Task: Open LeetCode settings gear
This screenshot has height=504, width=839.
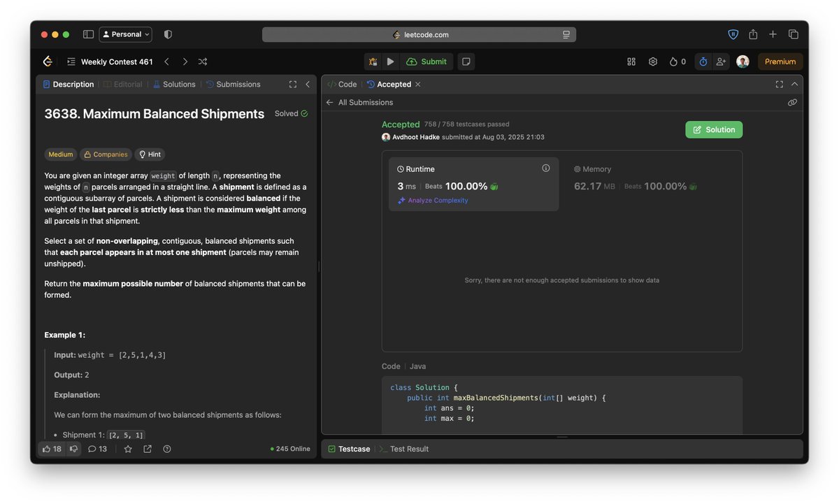Action: coord(653,62)
